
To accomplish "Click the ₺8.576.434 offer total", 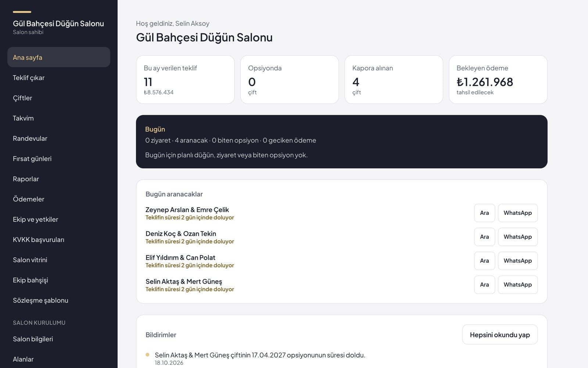I will [x=158, y=92].
